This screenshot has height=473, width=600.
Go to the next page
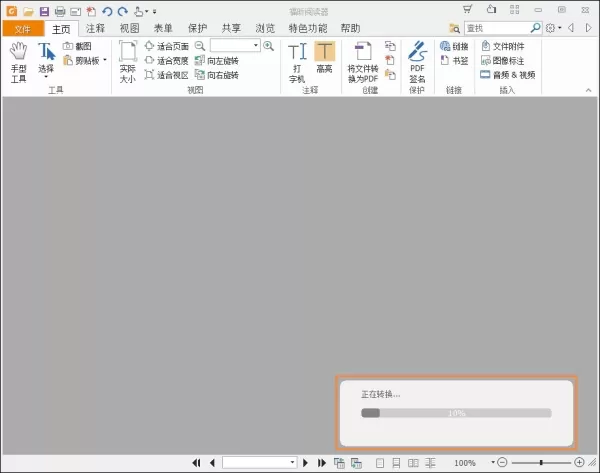[305, 463]
